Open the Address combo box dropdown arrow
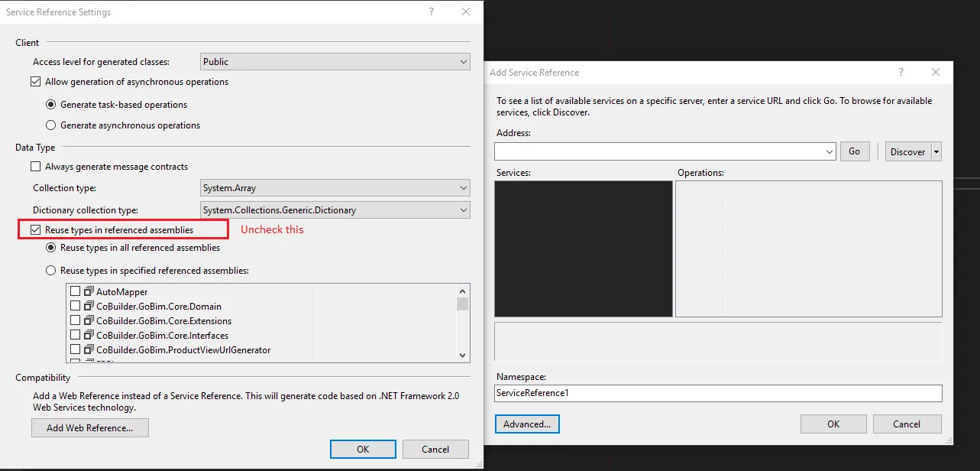 pyautogui.click(x=830, y=152)
